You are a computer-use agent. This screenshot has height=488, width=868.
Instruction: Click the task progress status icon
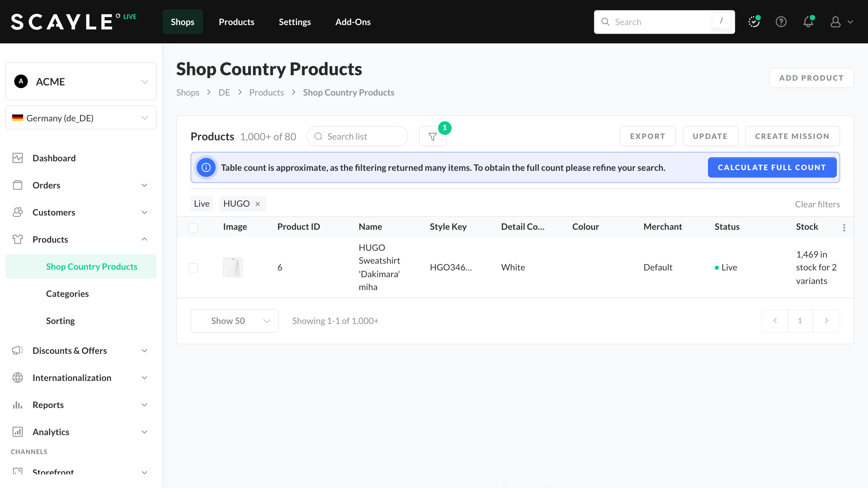coord(754,22)
